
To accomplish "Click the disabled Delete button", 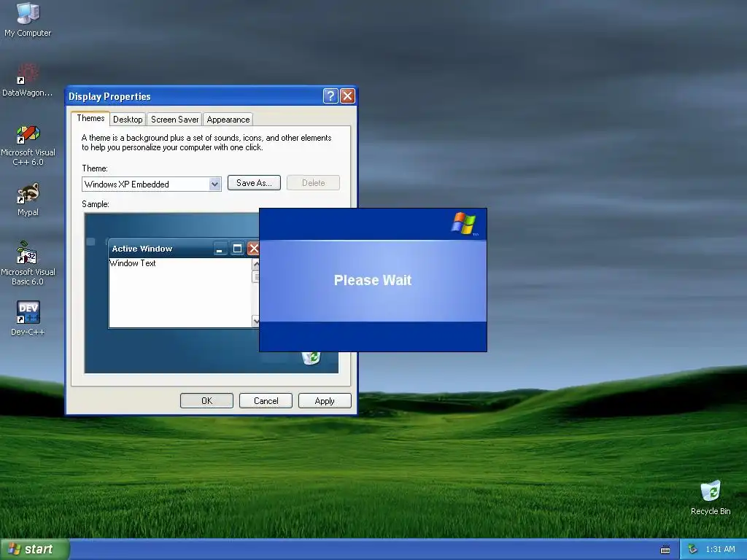I will point(313,183).
